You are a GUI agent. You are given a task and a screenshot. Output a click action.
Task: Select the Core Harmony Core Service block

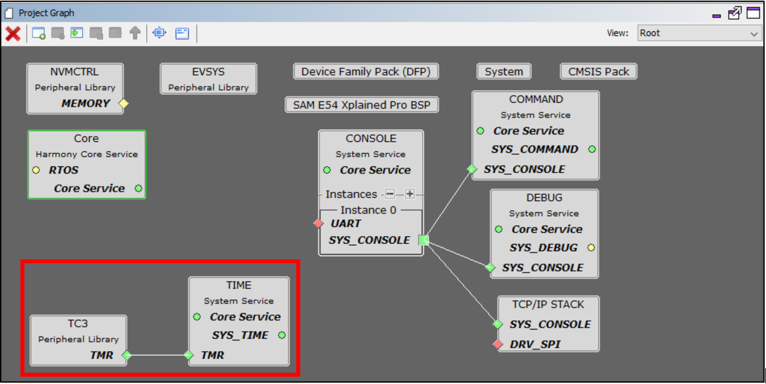[x=86, y=164]
